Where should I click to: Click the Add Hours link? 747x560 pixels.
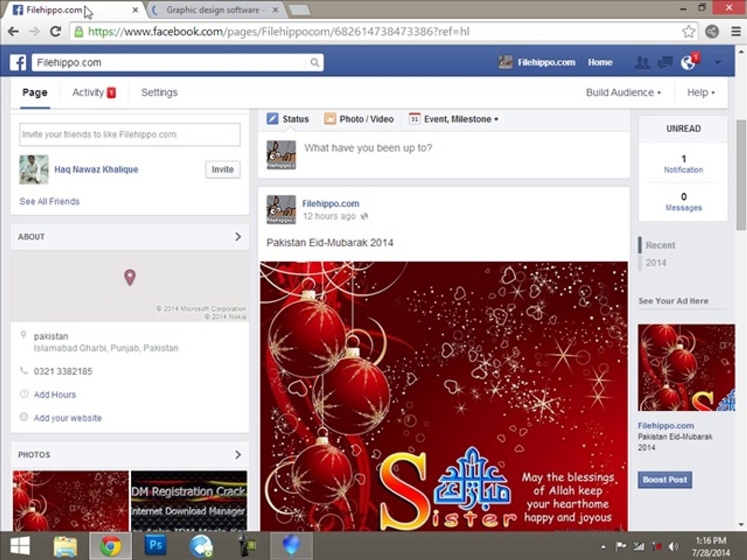[55, 395]
